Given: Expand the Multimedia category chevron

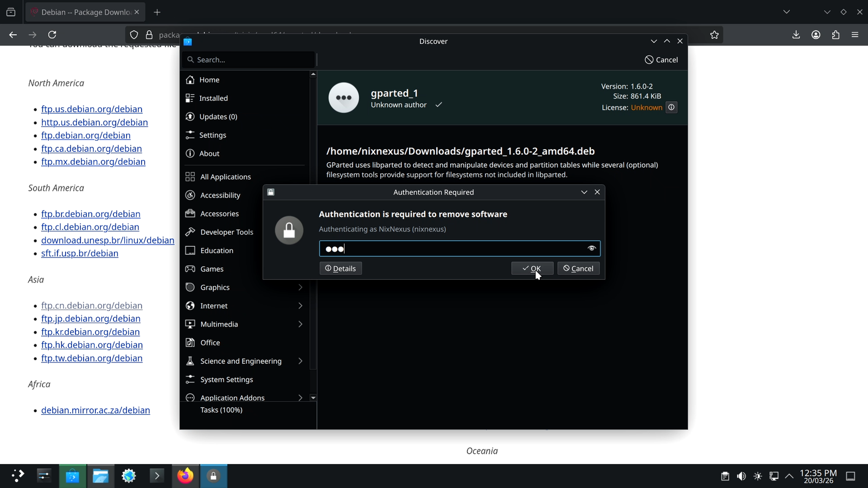Looking at the screenshot, I should coord(301,324).
